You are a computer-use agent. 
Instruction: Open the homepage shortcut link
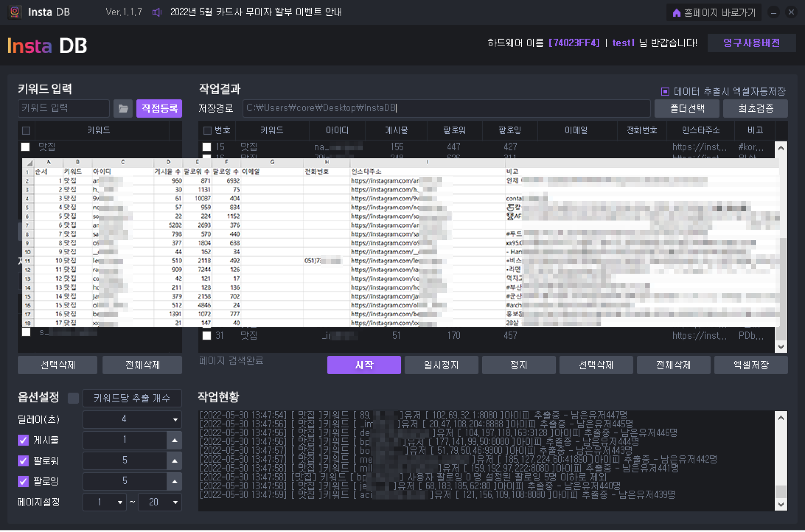coord(714,12)
